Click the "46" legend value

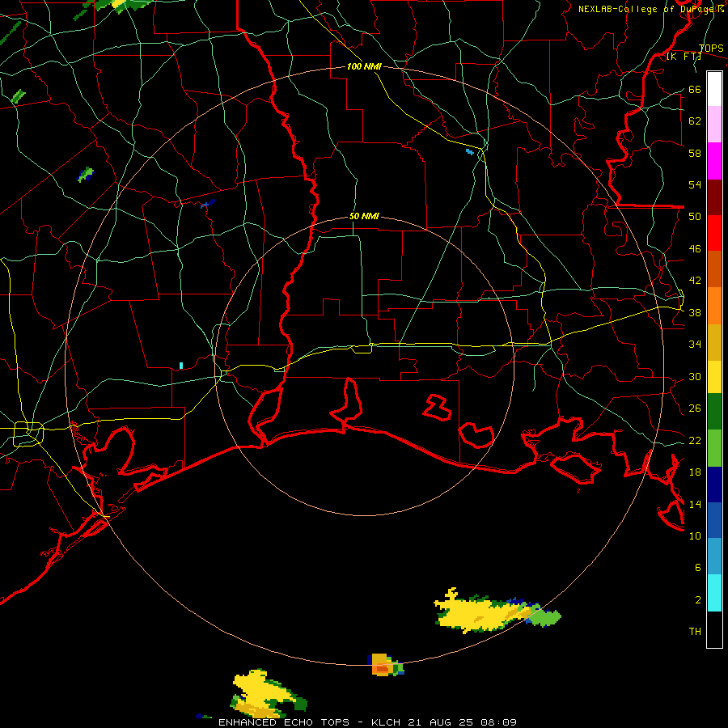(695, 249)
